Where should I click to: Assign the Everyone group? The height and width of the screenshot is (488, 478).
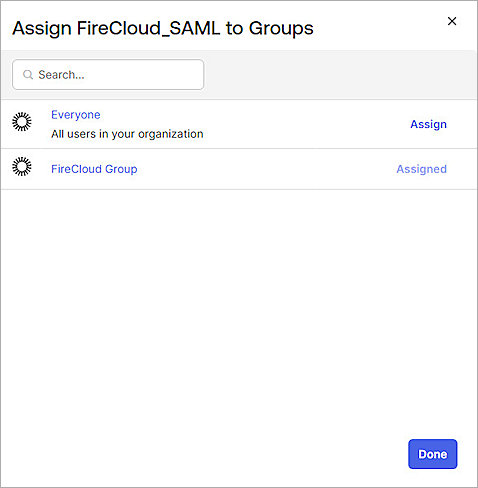point(428,124)
